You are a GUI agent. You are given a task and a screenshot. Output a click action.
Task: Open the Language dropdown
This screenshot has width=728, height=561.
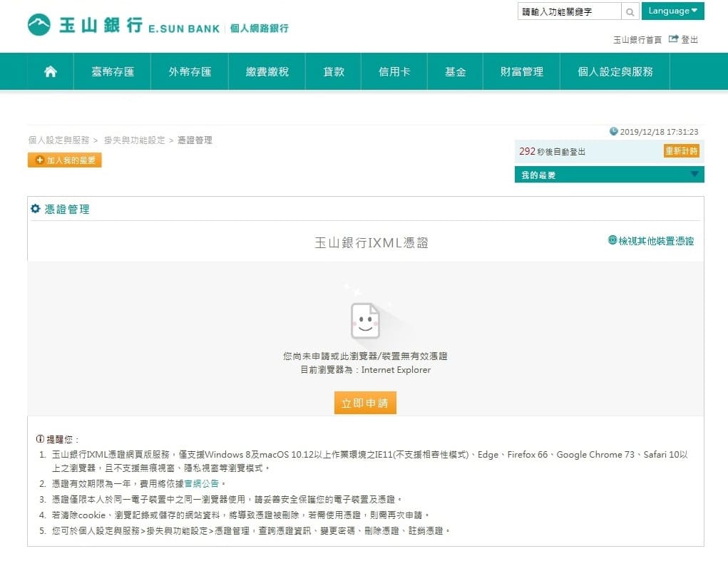point(673,11)
